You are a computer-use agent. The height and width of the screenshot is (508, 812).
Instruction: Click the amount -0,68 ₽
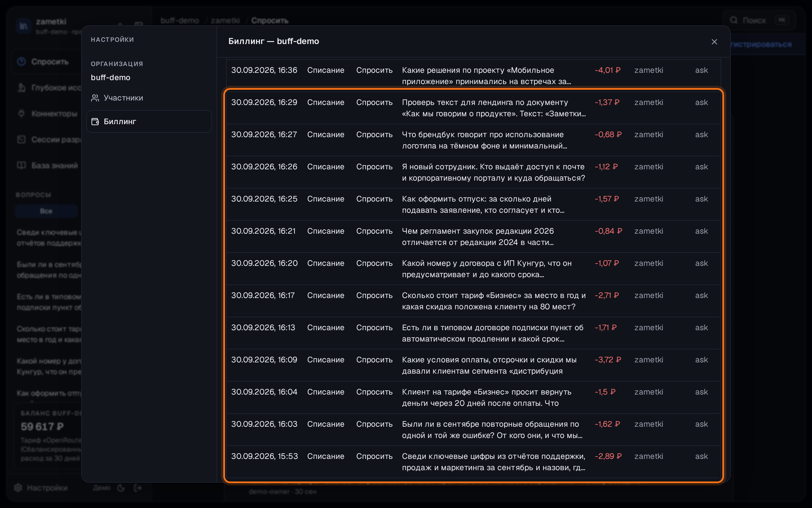coord(608,134)
